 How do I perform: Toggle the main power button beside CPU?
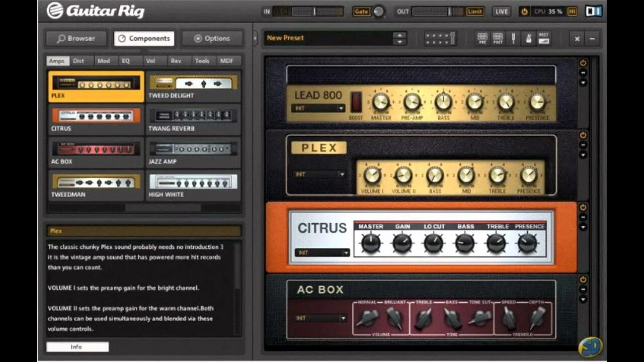click(x=525, y=12)
